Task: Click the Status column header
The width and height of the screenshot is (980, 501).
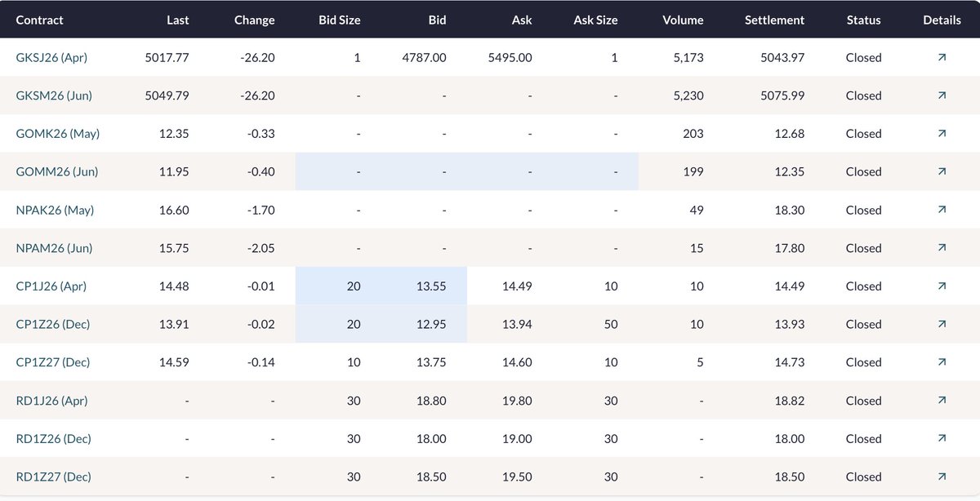Action: pyautogui.click(x=863, y=20)
